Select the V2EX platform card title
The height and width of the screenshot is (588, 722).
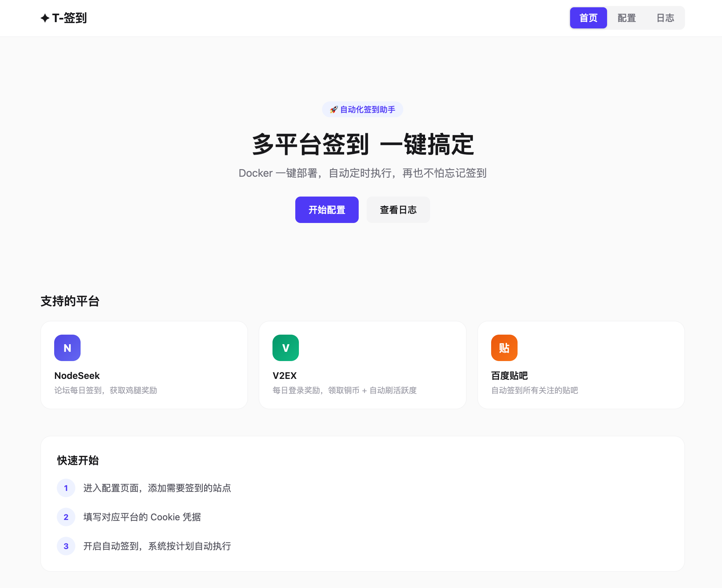pos(284,376)
